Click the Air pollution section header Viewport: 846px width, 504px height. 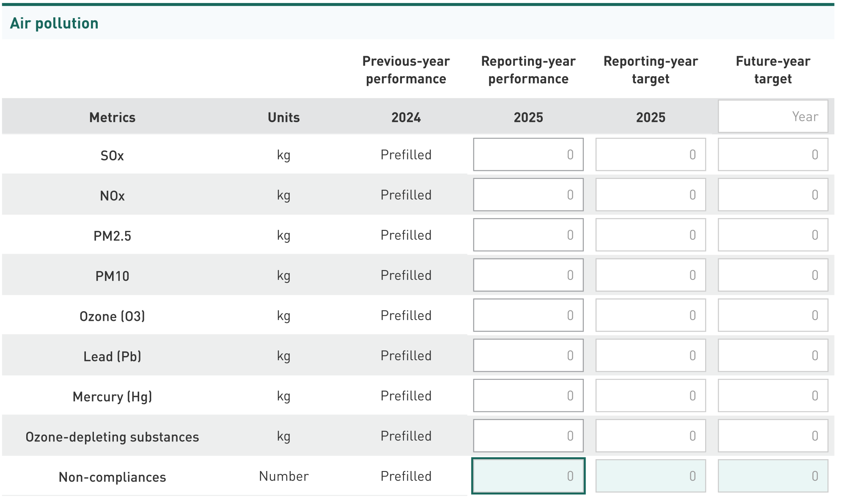click(x=54, y=23)
